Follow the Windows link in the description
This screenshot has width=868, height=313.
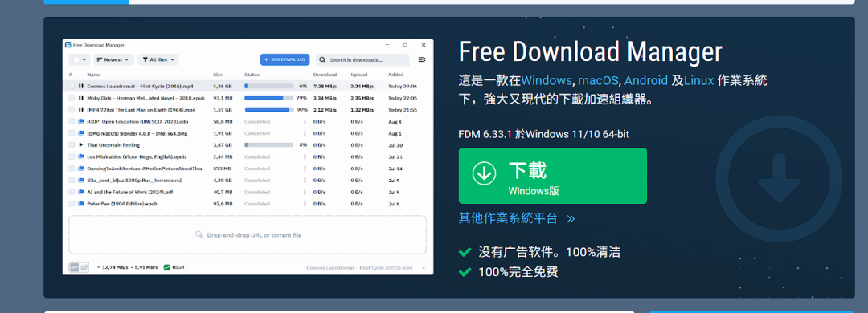point(546,81)
